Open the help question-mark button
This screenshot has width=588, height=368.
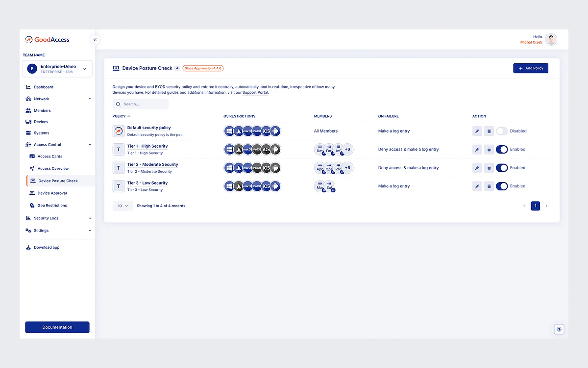(559, 329)
